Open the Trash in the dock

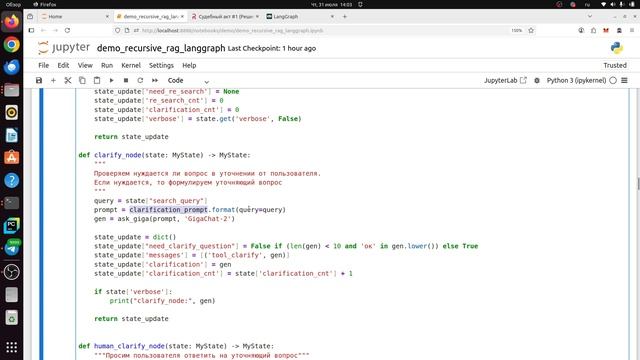[x=11, y=318]
